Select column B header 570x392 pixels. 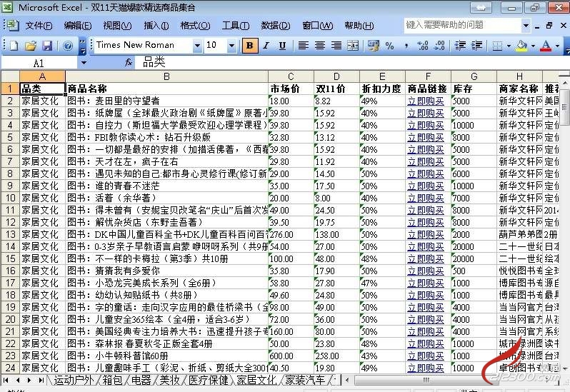[x=166, y=76]
